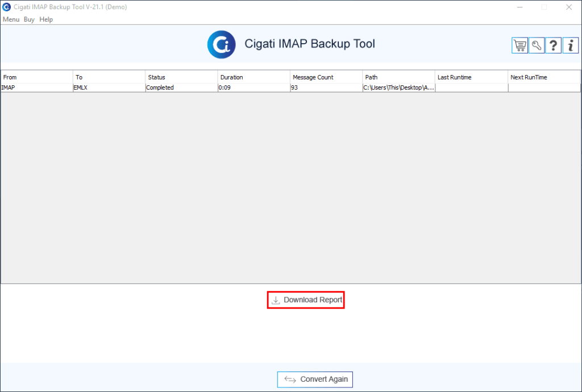This screenshot has width=582, height=392.
Task: Click the Cigati logo in header
Action: pyautogui.click(x=222, y=44)
